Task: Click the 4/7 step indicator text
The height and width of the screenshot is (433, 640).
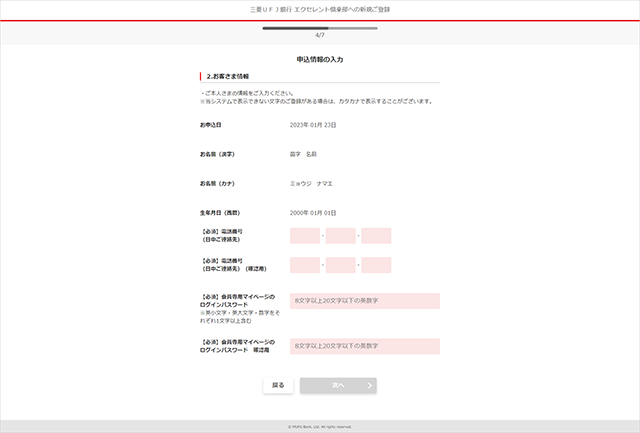Action: point(320,35)
